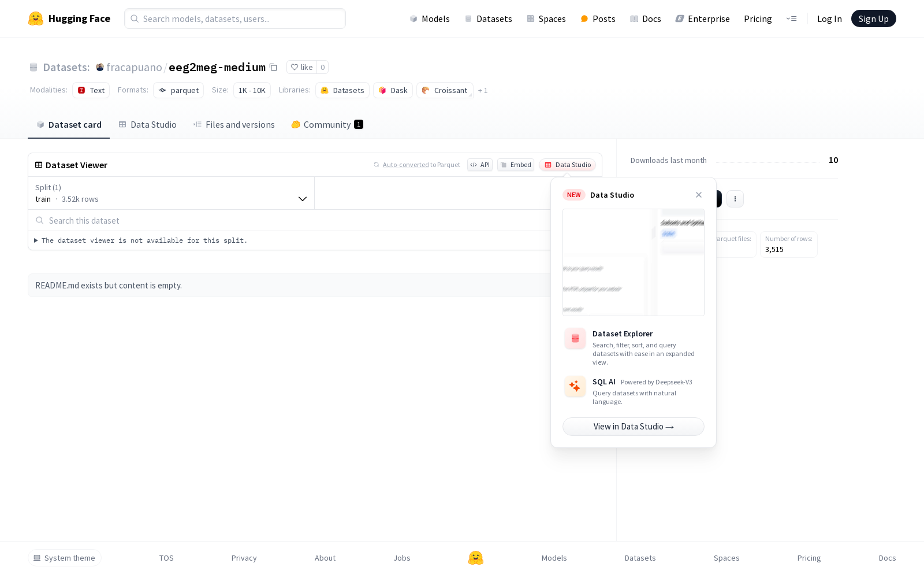Open Docs in top navigation

coord(645,18)
